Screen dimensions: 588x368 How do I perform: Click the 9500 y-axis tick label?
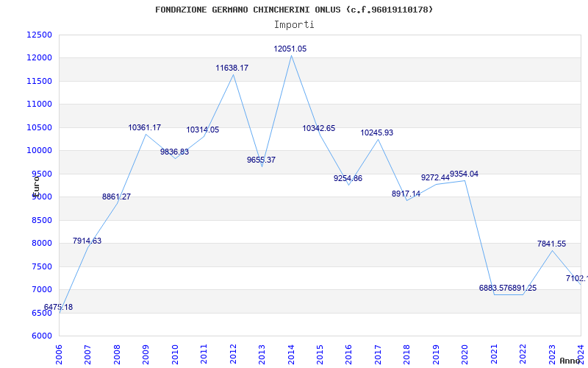(41, 174)
